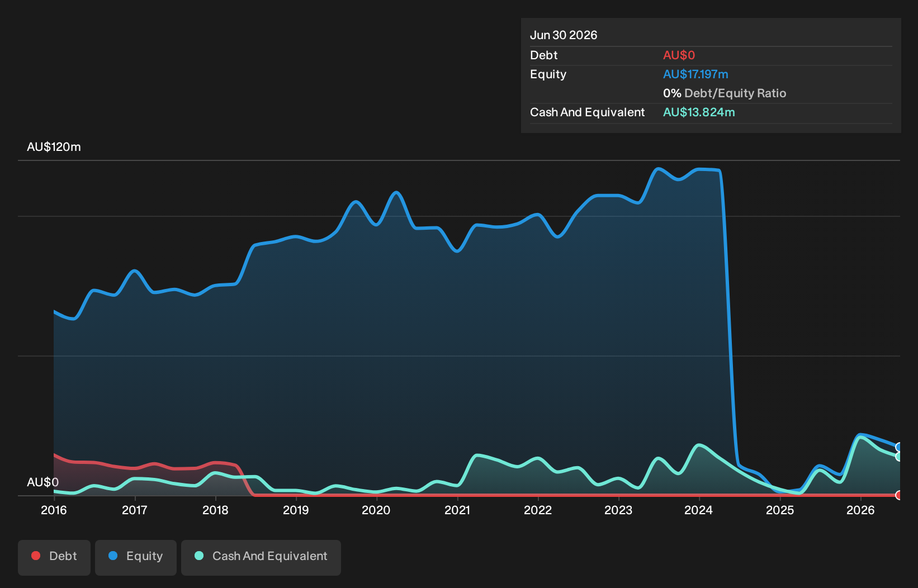Image resolution: width=918 pixels, height=588 pixels.
Task: Click the 2020 x-axis label
Action: [x=376, y=510]
